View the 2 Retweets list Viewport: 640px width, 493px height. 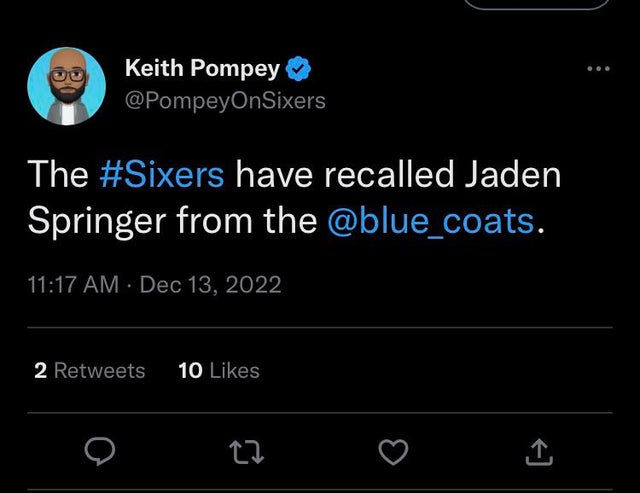pyautogui.click(x=89, y=370)
